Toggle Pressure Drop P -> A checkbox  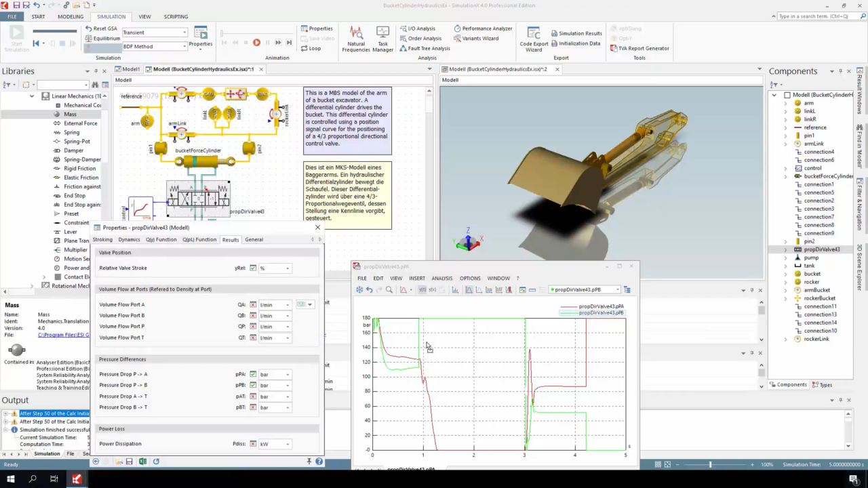[253, 374]
